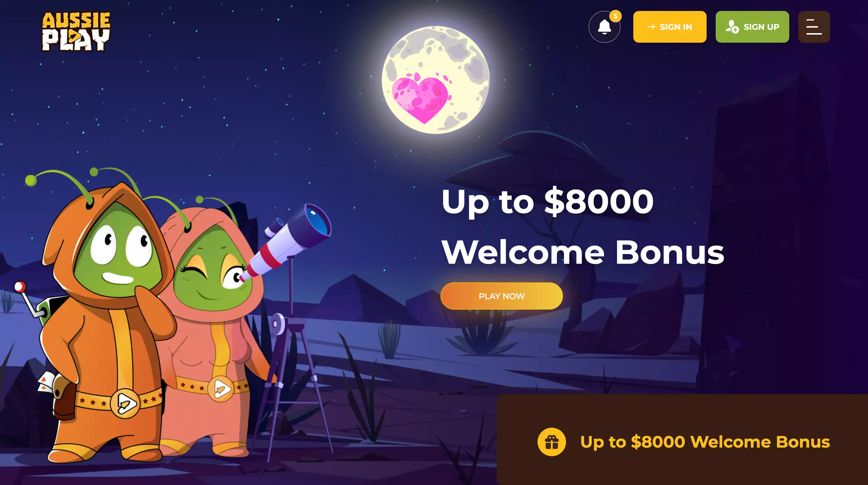Click the full moon graphic
This screenshot has height=485, width=868.
(435, 80)
